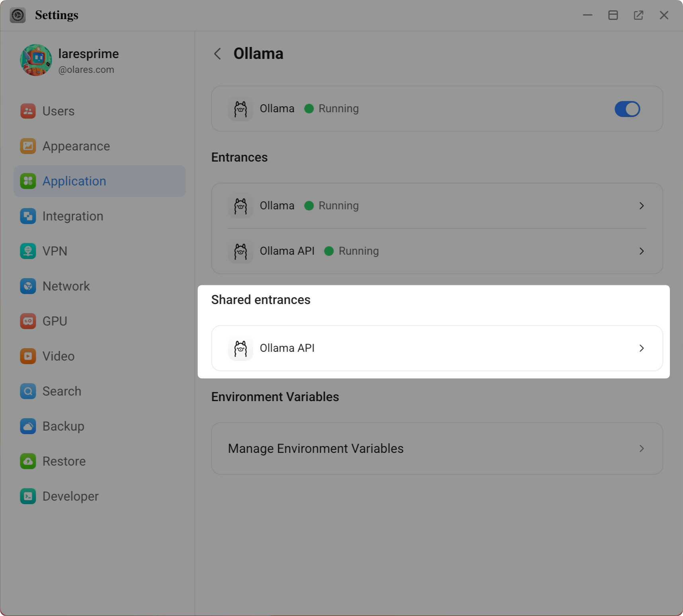Select the Integration icon in sidebar

(x=28, y=216)
